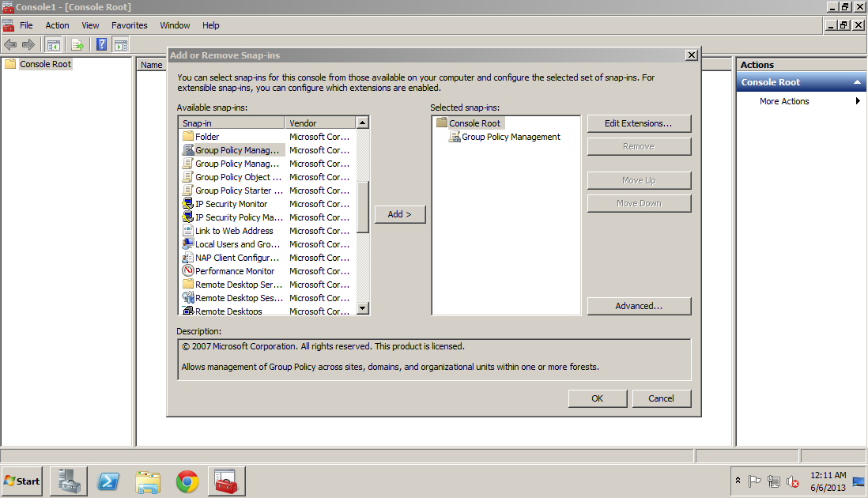The height and width of the screenshot is (498, 868).
Task: Click the Edit Extensions... button
Action: [639, 123]
